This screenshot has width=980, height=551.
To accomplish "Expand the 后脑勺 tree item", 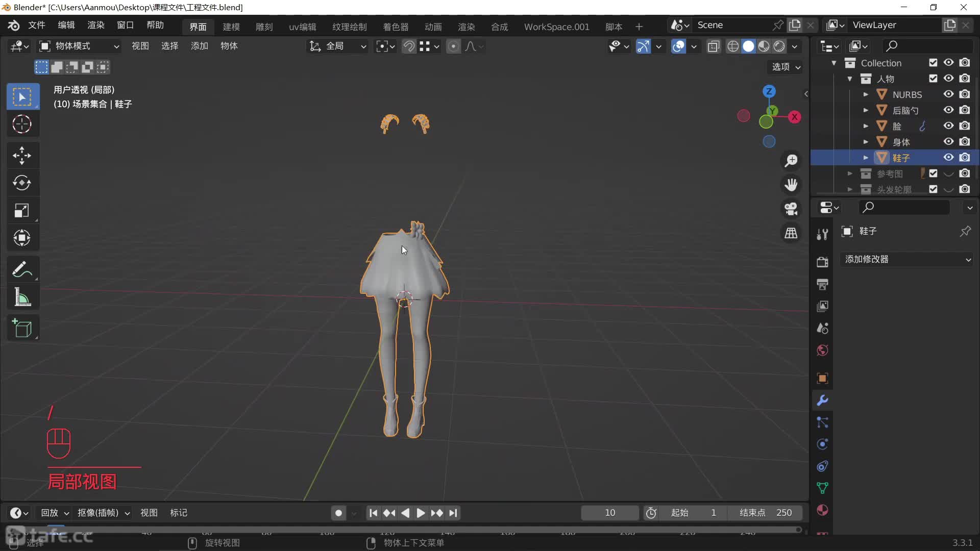I will pyautogui.click(x=866, y=110).
